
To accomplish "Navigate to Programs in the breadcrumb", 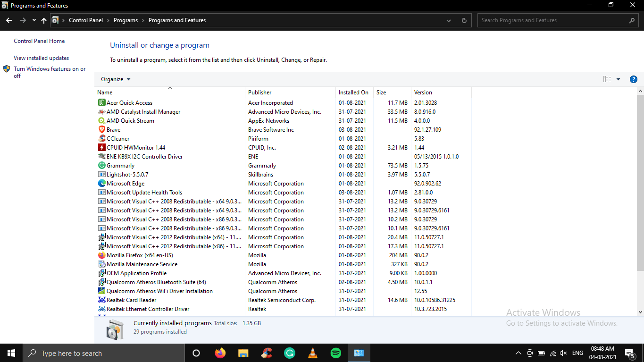I will coord(125,20).
